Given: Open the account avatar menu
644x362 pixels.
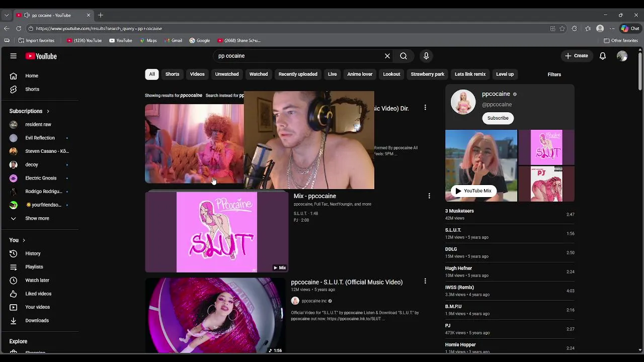Looking at the screenshot, I should tap(622, 56).
